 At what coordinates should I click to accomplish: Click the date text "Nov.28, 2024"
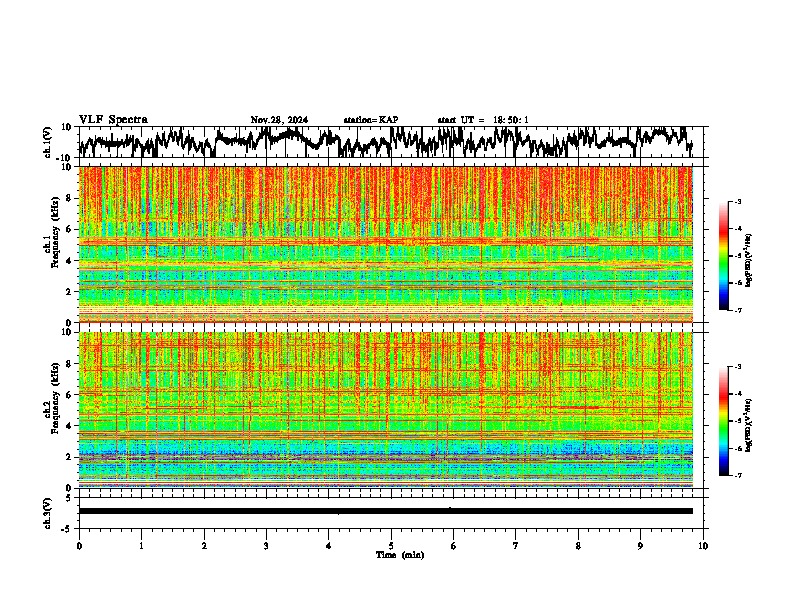[279, 120]
